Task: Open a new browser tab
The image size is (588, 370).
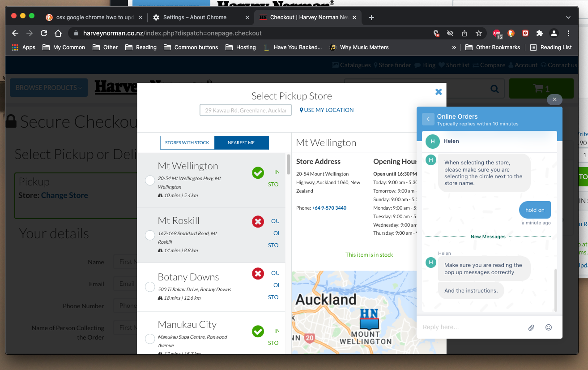Action: (371, 17)
